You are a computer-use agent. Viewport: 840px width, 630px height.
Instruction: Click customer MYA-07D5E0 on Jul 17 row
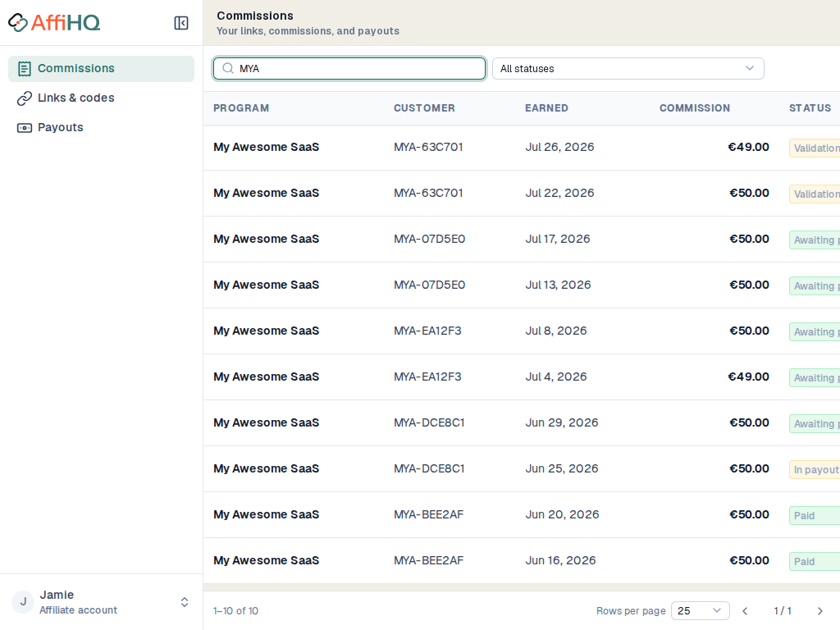(x=430, y=239)
